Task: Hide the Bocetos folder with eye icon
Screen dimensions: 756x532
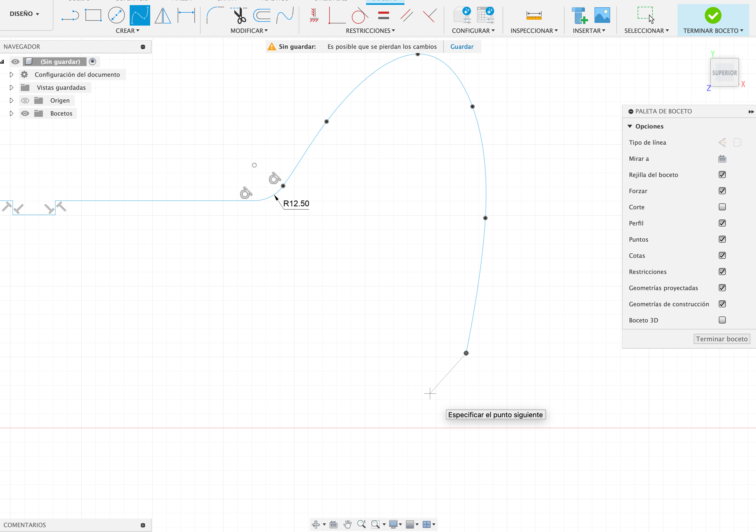Action: (x=25, y=113)
